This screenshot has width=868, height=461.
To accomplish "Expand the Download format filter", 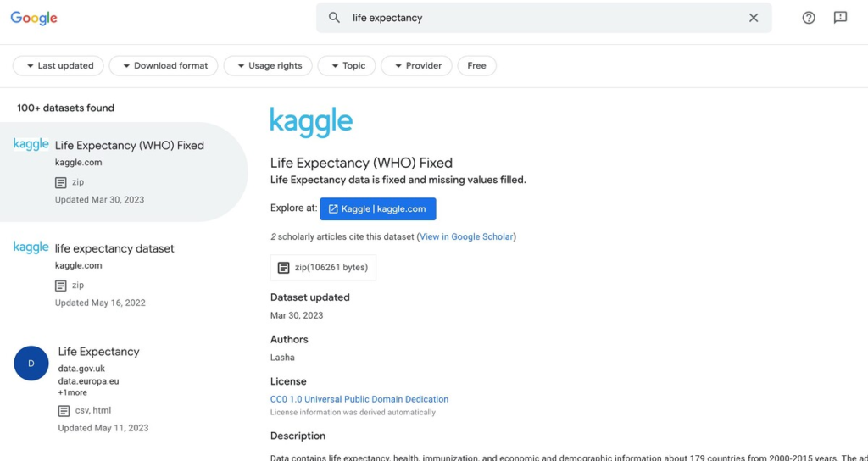I will [x=164, y=66].
